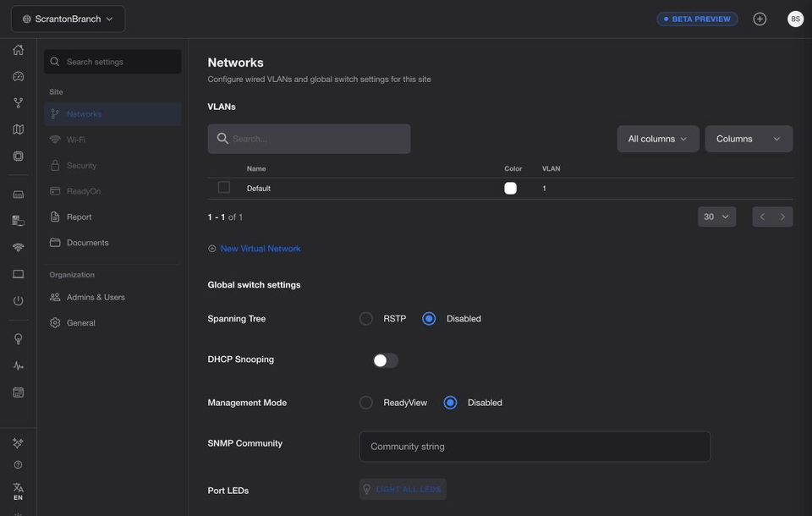Open the BS user avatar

pyautogui.click(x=795, y=19)
